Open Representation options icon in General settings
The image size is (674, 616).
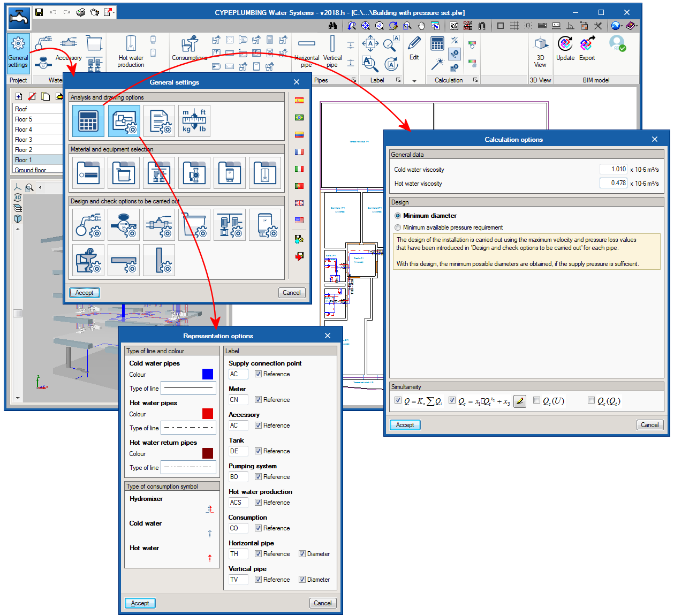click(x=124, y=121)
